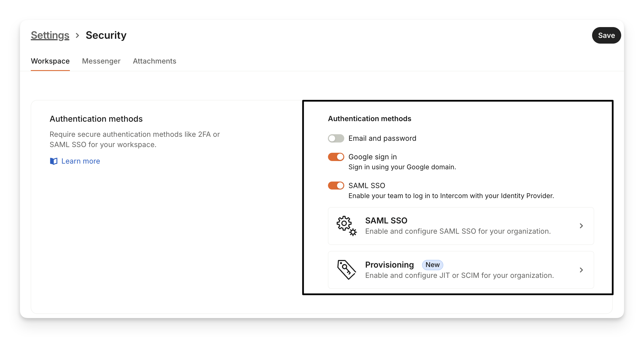Click the book icon beside Learn more

click(54, 161)
